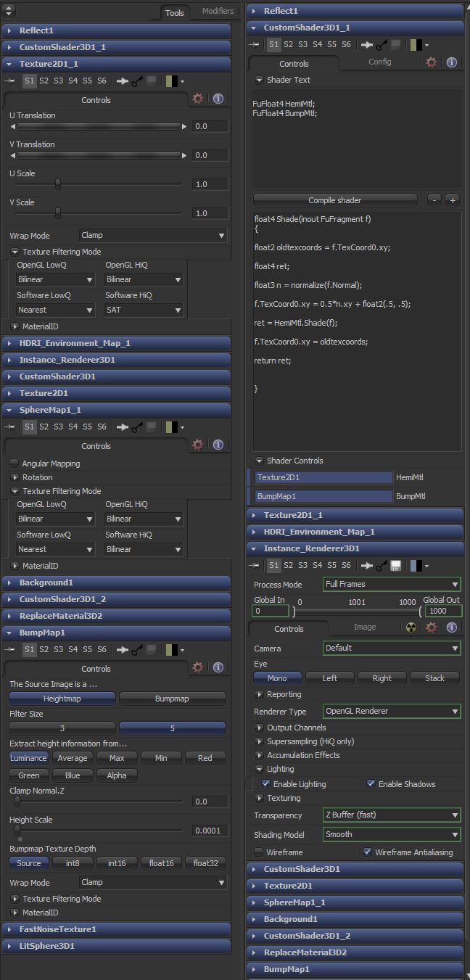Open the gear settings tab of CustomShader3D1_1
The width and height of the screenshot is (470, 980).
pos(432,62)
